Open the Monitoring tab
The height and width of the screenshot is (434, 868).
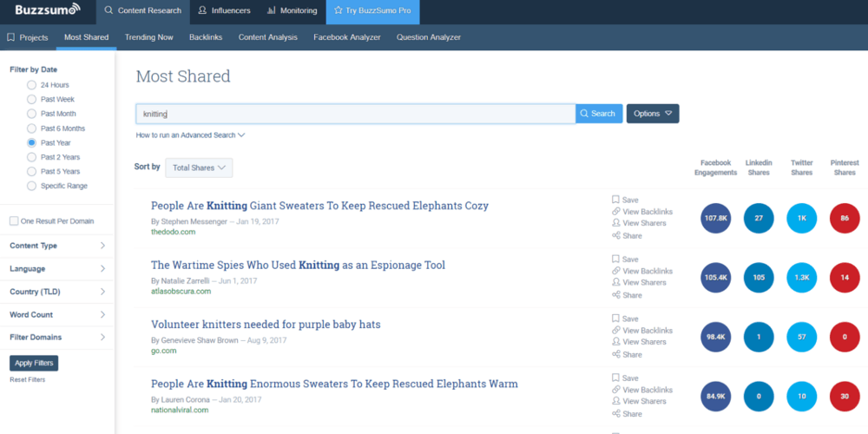pyautogui.click(x=293, y=10)
